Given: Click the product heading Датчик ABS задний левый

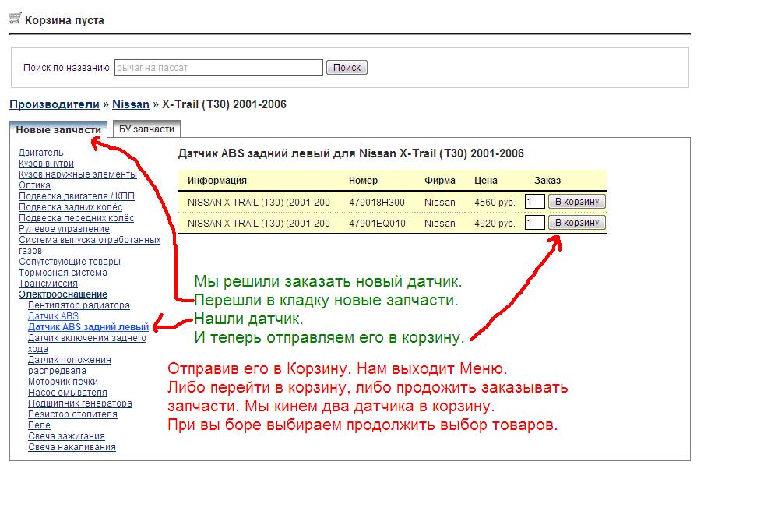Looking at the screenshot, I should pos(350,153).
